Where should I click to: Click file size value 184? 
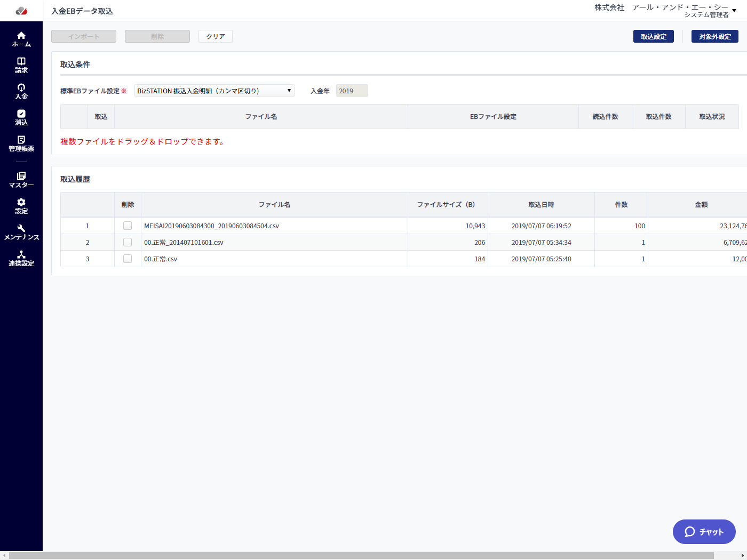480,259
